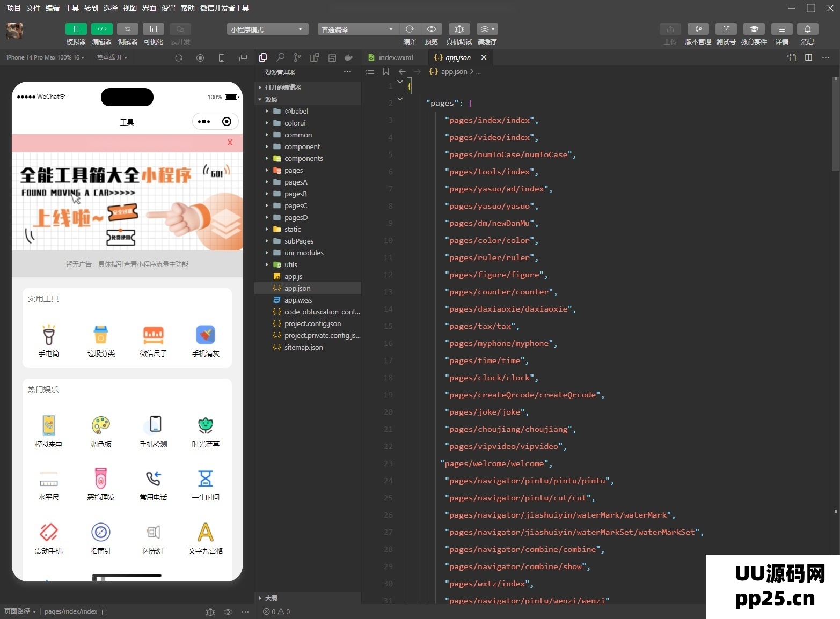Click the 手电筒 flashlight tool icon
840x619 pixels.
[49, 335]
